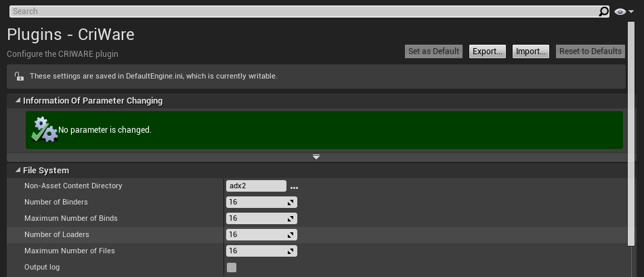Click the gears checkmark status icon

[x=45, y=130]
